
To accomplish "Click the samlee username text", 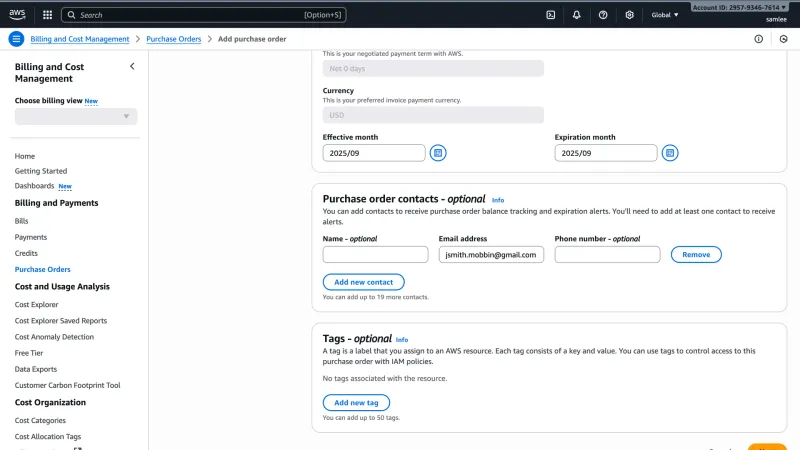I will click(776, 19).
